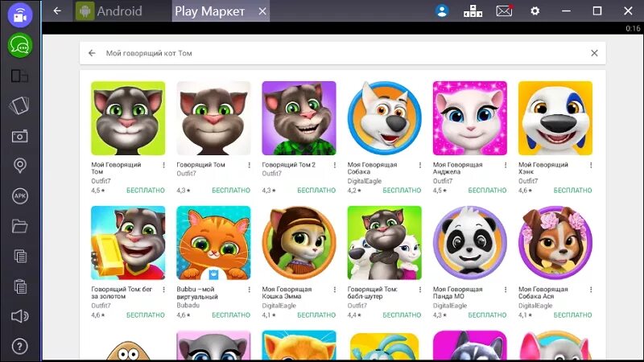Open the help question mark icon
The height and width of the screenshot is (362, 644).
(x=19, y=347)
